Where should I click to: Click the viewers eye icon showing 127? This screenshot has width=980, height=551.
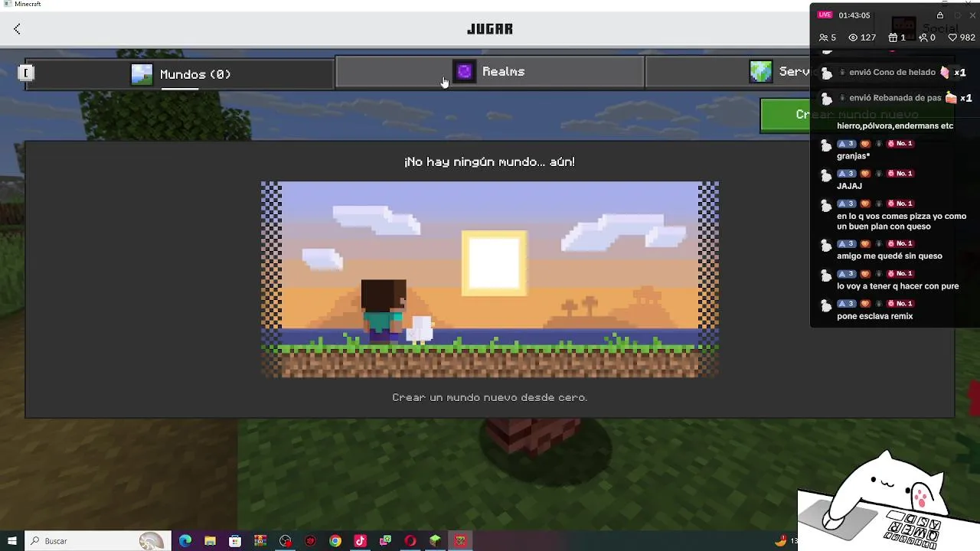pos(853,37)
